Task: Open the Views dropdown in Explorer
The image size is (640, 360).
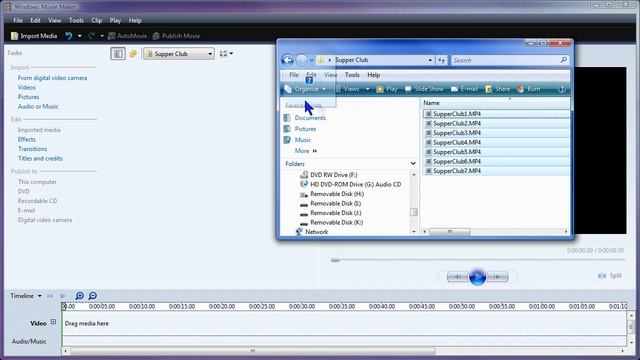Action: (x=352, y=89)
